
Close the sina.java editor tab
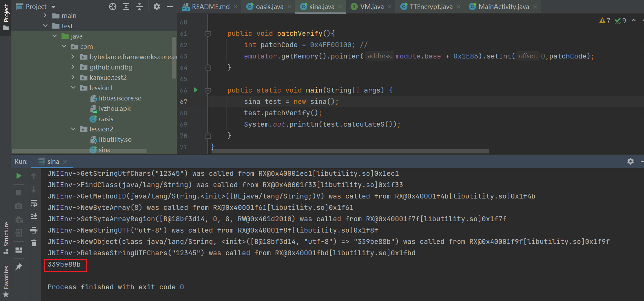pos(340,7)
